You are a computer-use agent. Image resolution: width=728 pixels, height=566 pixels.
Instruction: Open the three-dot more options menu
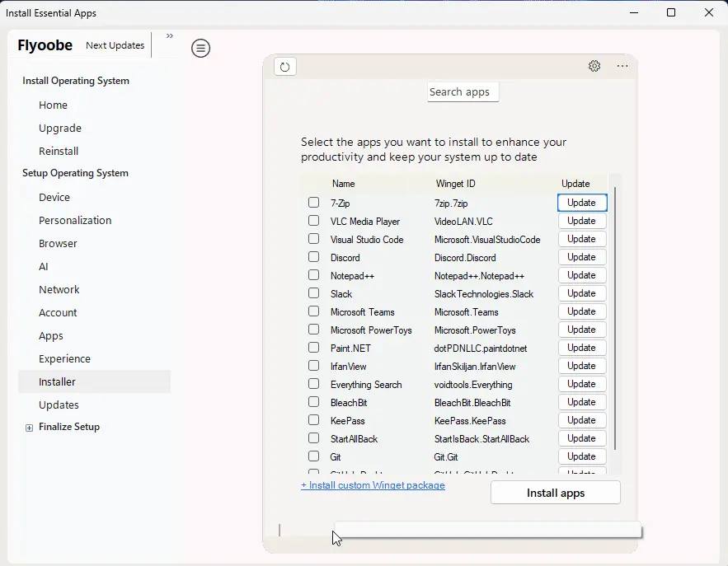(x=622, y=66)
